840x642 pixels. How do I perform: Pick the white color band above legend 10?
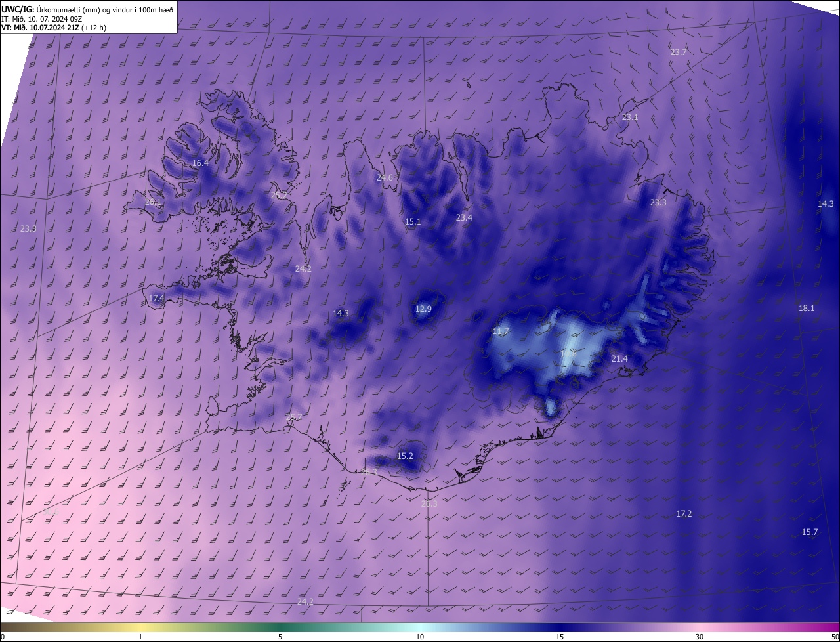[x=420, y=627]
